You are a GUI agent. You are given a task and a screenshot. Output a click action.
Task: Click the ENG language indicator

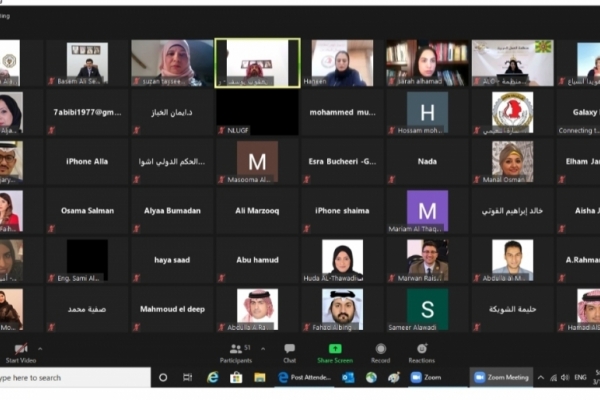(x=580, y=377)
